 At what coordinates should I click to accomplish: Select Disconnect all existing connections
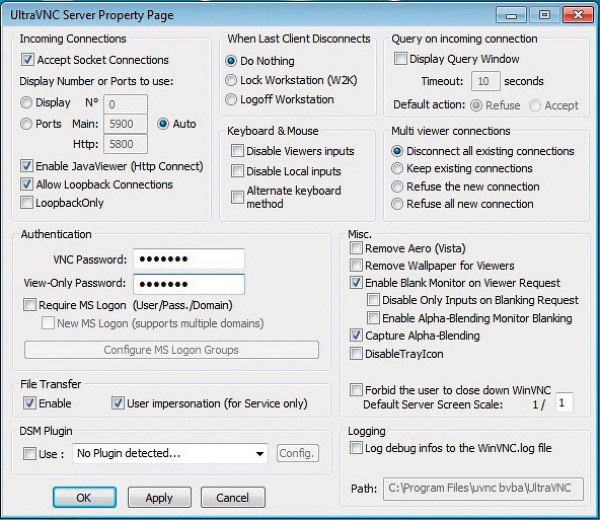click(397, 151)
